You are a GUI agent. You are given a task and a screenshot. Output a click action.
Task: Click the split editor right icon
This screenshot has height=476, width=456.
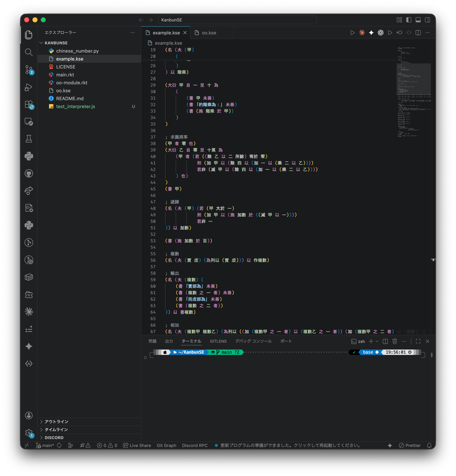point(418,33)
